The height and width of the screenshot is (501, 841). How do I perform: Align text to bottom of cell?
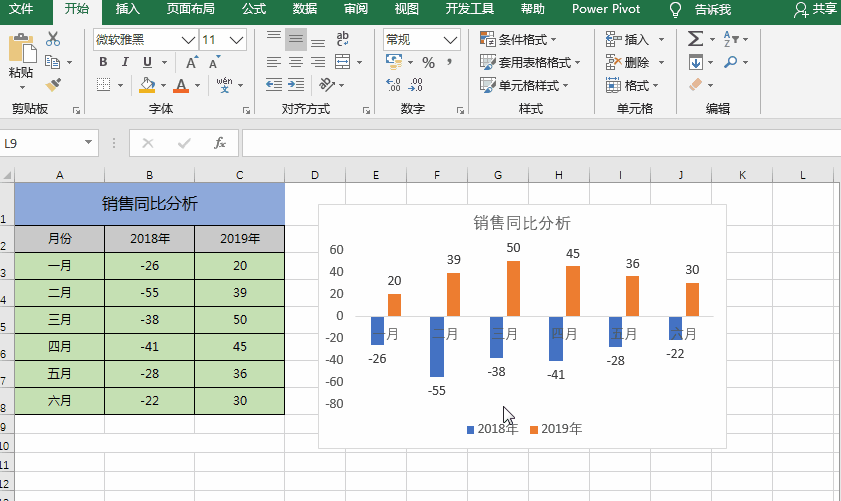[318, 42]
